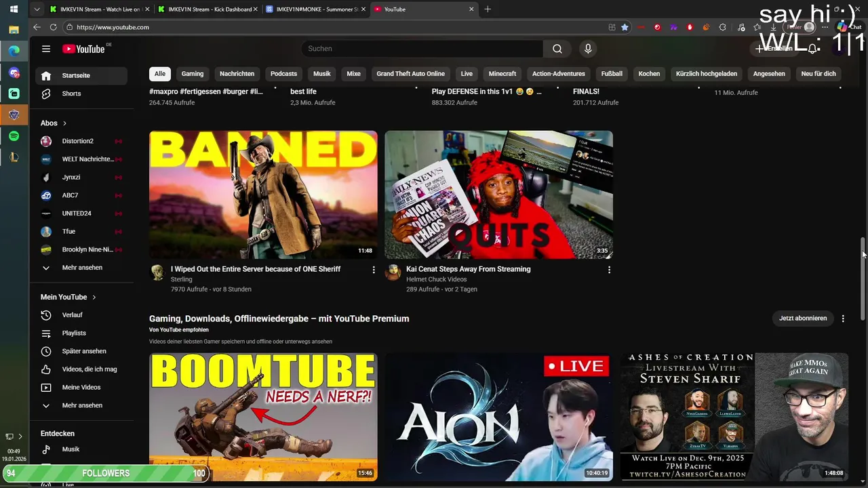Open new browser tab
Screen dimensions: 868x488
(x=487, y=9)
